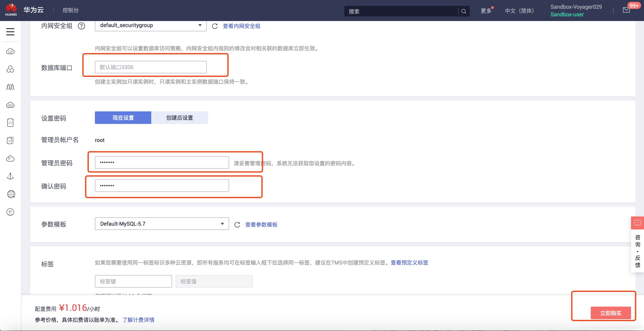The width and height of the screenshot is (644, 331).
Task: Open the three-circles cluster sidebar icon
Action: click(x=10, y=69)
